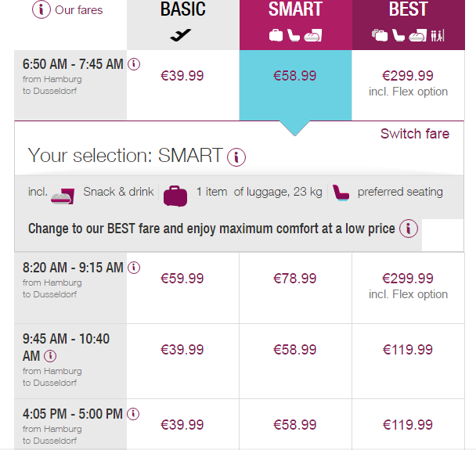Viewport: 476px width, 450px height.
Task: Pick €39.99 Basic fare for 4:05 PM
Action: 182,425
